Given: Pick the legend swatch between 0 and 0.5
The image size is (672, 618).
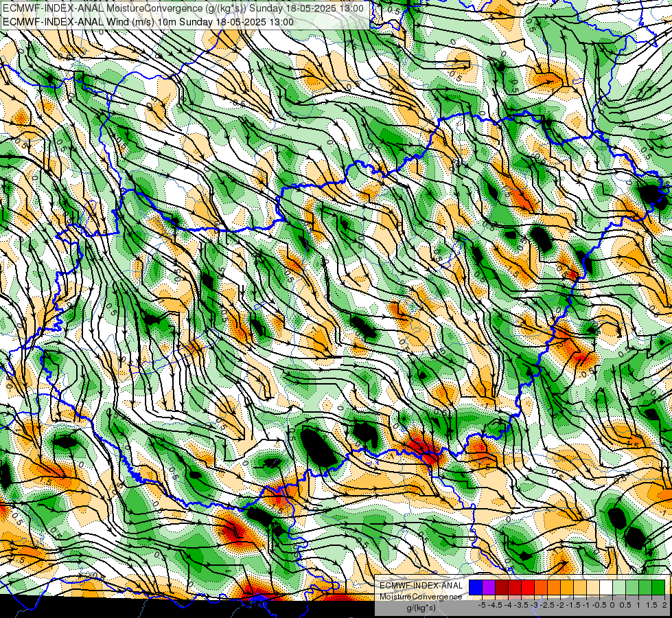Looking at the screenshot, I should [x=619, y=588].
